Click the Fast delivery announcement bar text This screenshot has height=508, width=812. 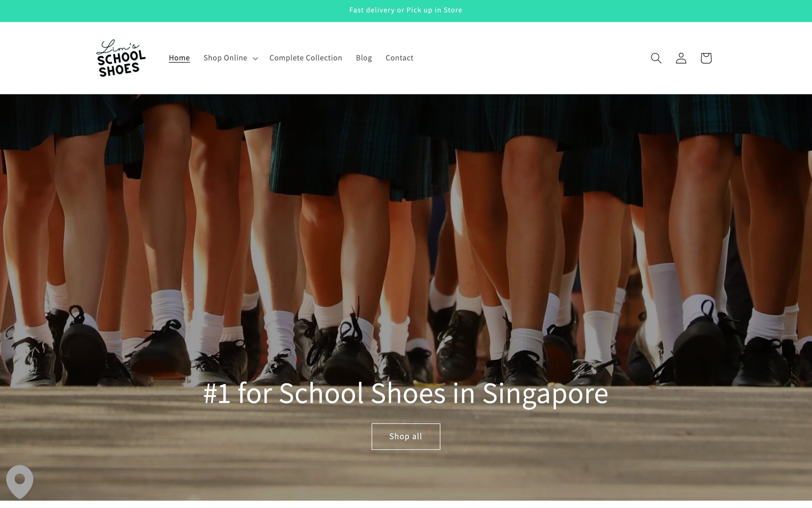406,10
